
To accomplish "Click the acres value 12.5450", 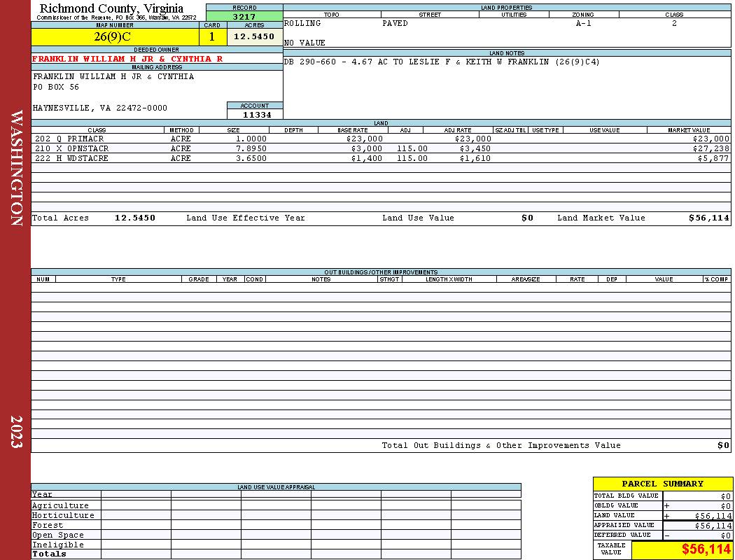I will click(x=255, y=36).
